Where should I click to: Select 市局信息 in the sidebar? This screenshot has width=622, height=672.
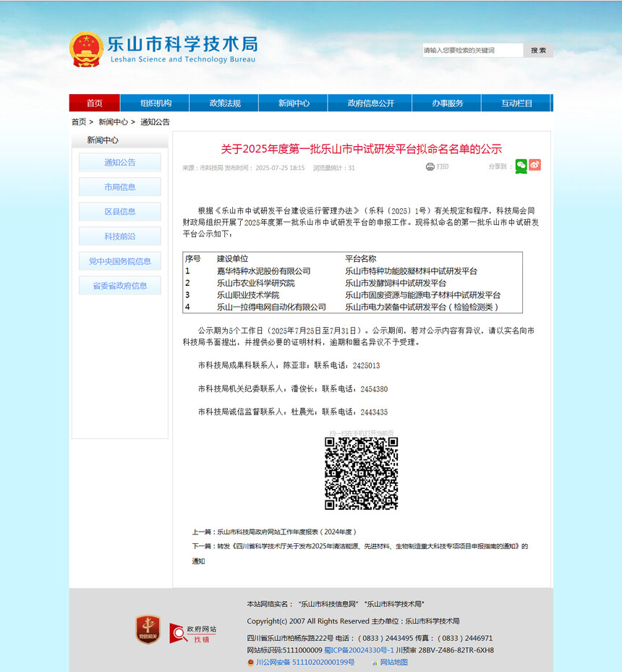pos(120,187)
